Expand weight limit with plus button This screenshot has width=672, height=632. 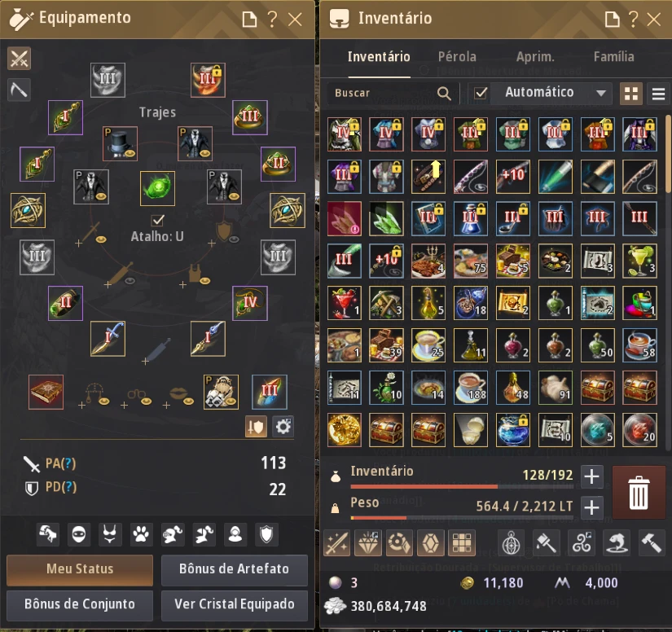point(592,507)
